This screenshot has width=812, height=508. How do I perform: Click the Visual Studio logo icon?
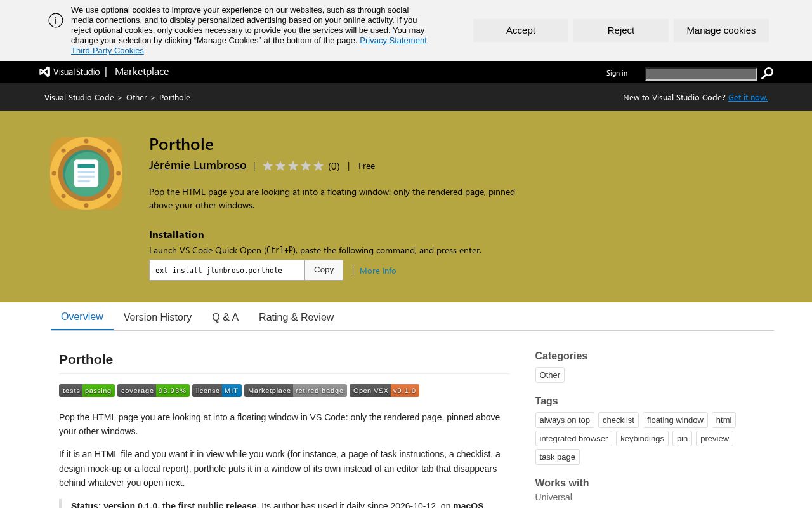point(44,72)
